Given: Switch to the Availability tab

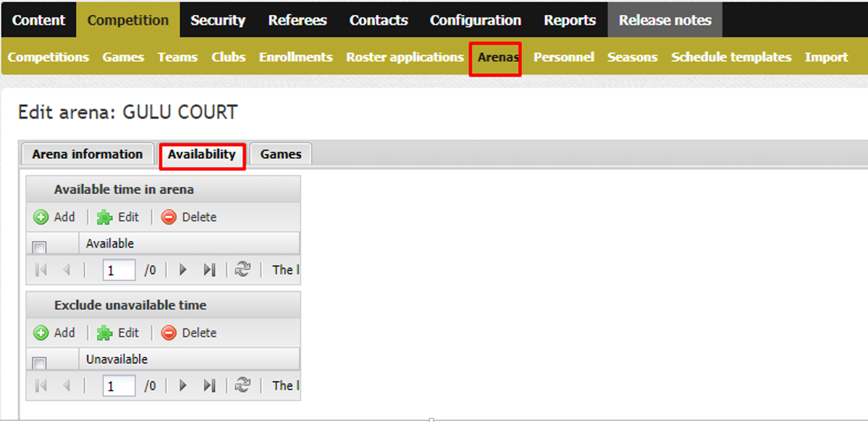Looking at the screenshot, I should click(202, 154).
